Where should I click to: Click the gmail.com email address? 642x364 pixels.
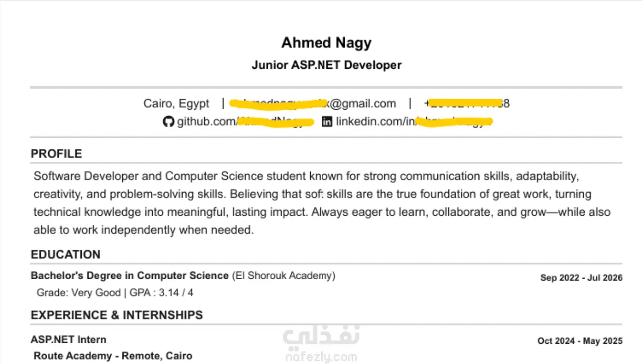pos(313,104)
